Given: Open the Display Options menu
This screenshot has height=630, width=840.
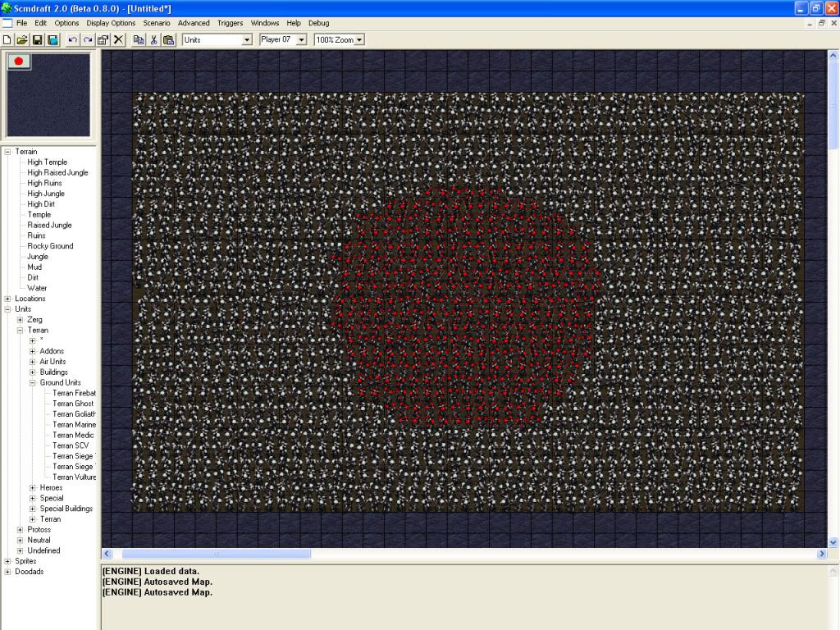Looking at the screenshot, I should [x=111, y=23].
